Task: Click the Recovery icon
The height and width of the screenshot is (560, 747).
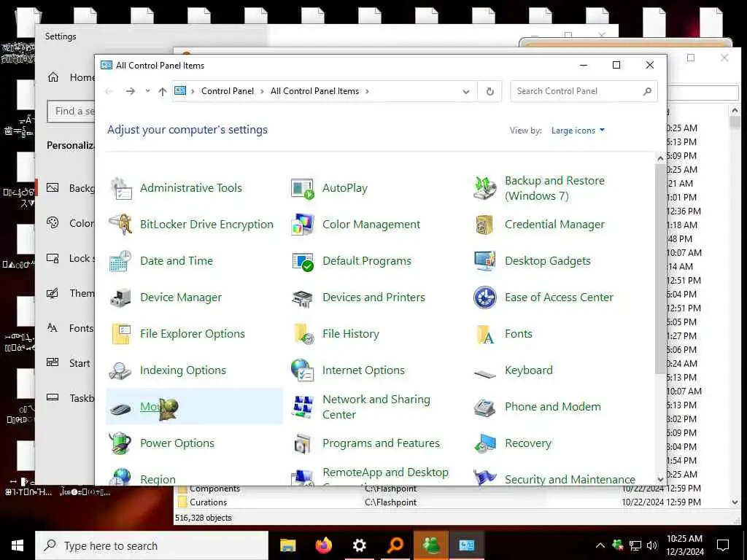Action: click(485, 443)
